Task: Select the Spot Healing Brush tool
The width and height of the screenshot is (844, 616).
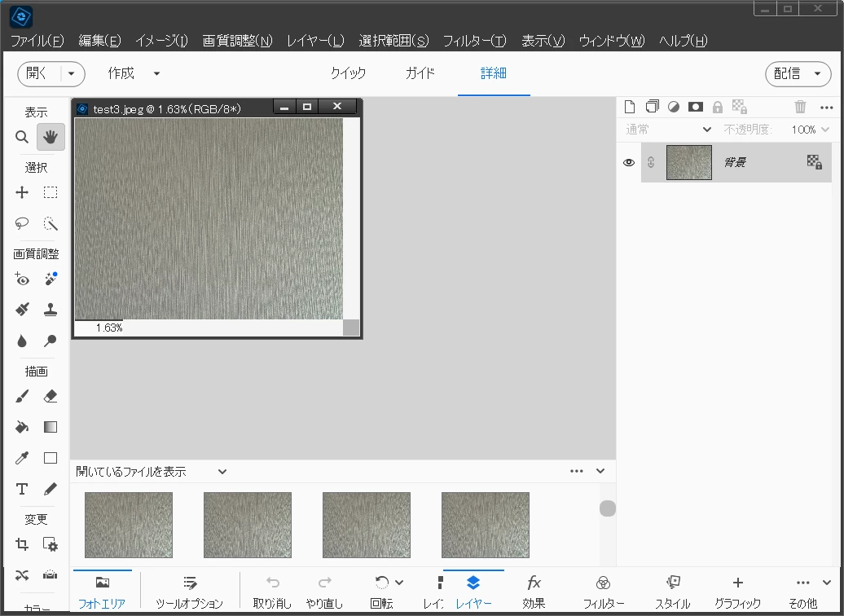Action: tap(51, 279)
